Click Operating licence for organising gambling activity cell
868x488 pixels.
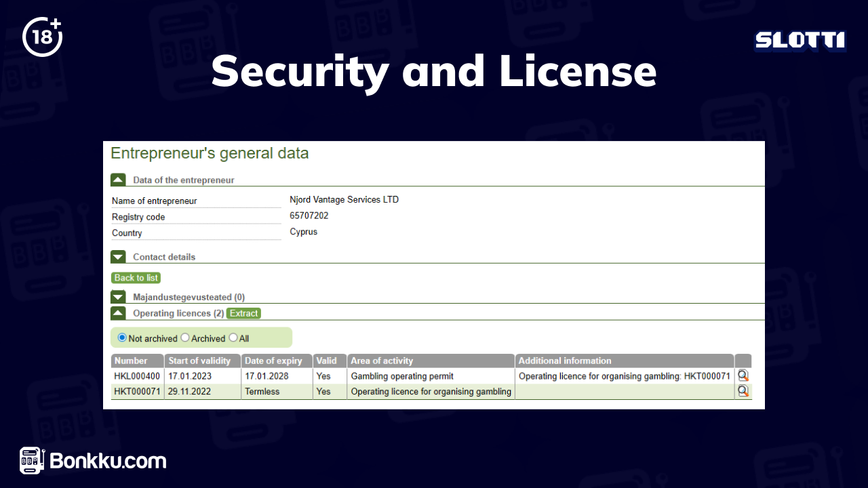pos(431,391)
